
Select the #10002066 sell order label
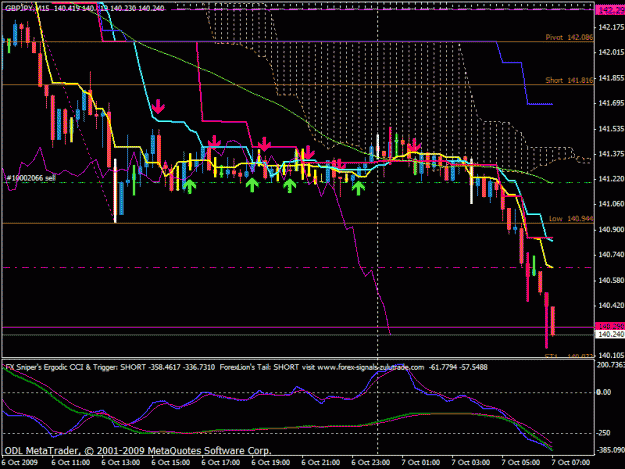pyautogui.click(x=31, y=178)
